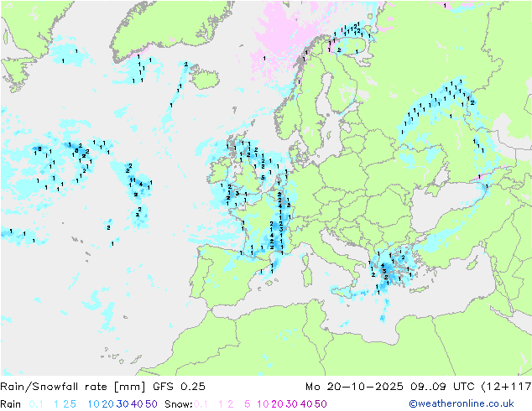Screen dimensions: 532x411
Task: Click the 'Mo' weekday abbreviation
Action: pyautogui.click(x=312, y=387)
